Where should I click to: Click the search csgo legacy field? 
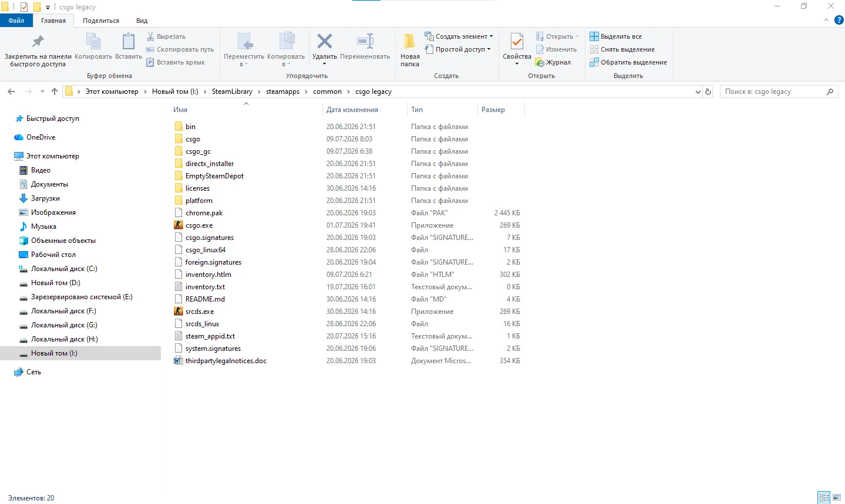click(x=773, y=92)
